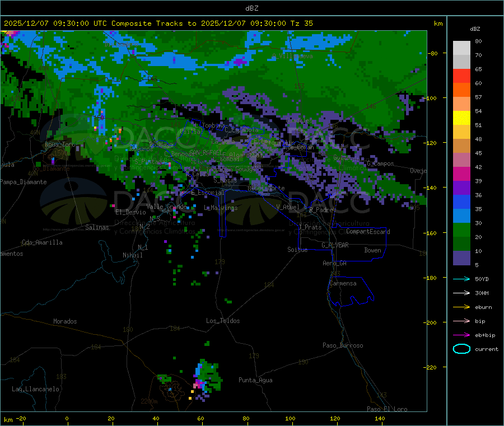Click the 'Valle_Grande' place label
504x426 pixels.
tap(166, 207)
